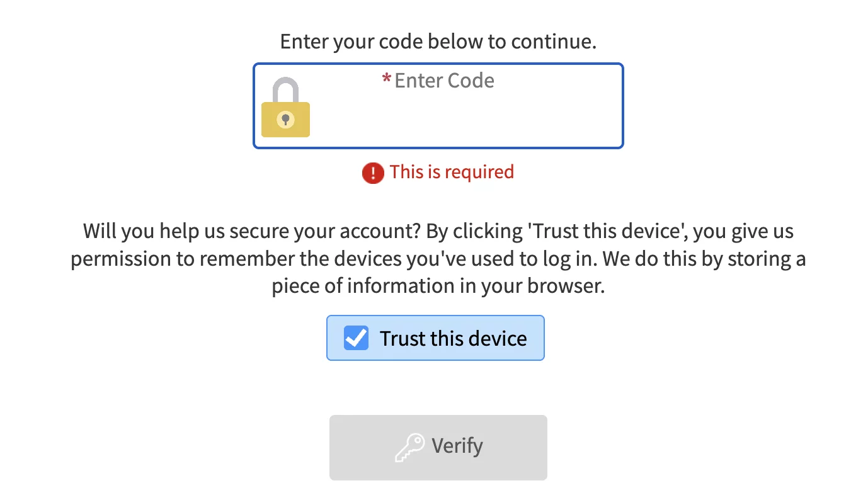Click the "Enter your code below to continue" heading
The height and width of the screenshot is (500, 868).
coord(438,42)
